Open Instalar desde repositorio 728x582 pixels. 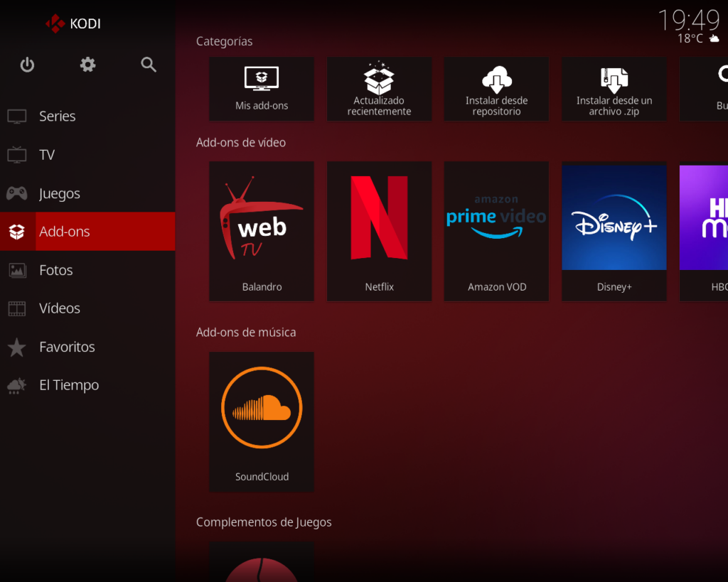coord(496,89)
